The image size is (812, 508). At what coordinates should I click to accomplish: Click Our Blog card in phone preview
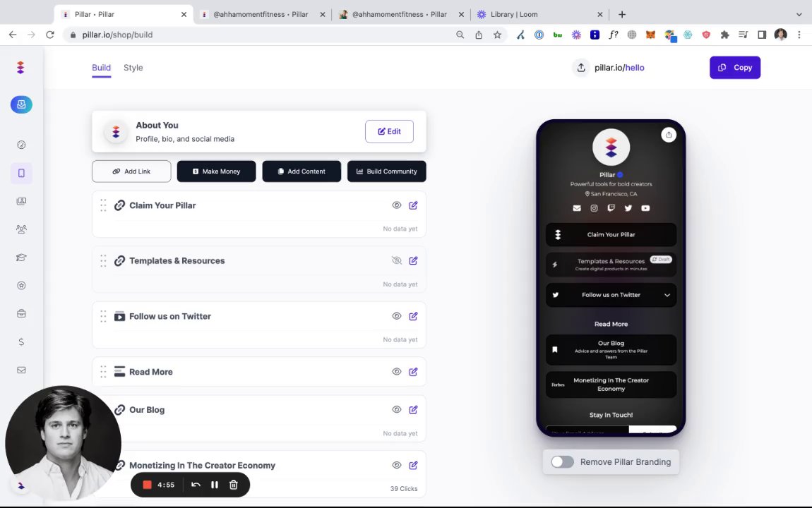pyautogui.click(x=611, y=350)
